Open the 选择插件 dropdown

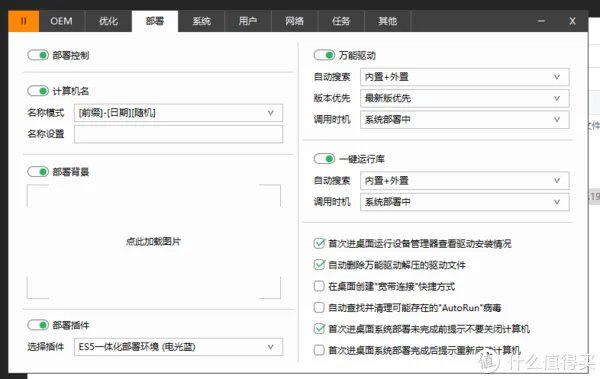point(178,347)
